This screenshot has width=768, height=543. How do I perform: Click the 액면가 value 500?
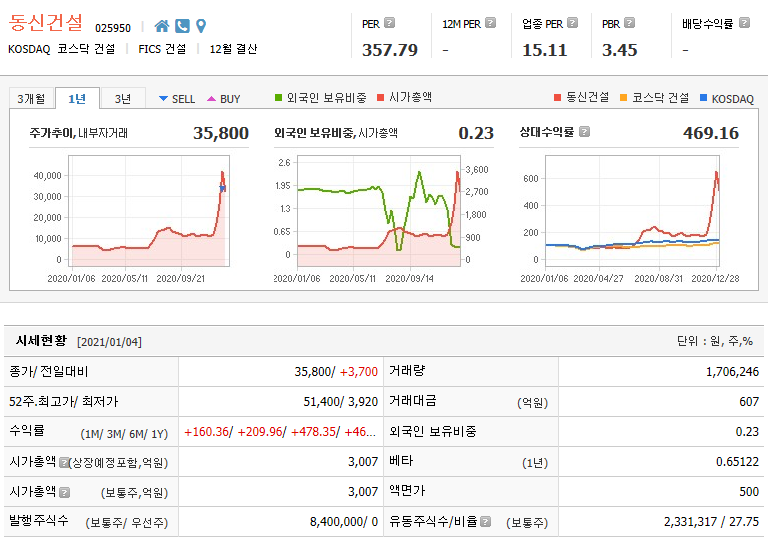pyautogui.click(x=749, y=492)
